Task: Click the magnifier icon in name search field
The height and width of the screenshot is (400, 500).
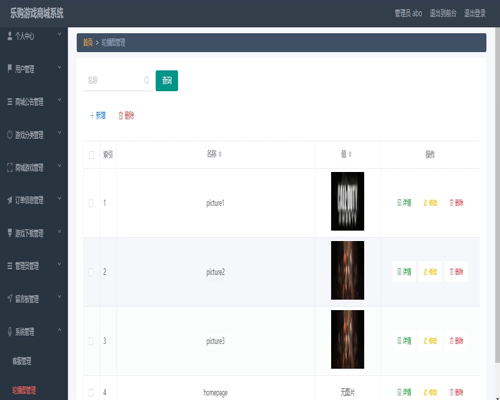Action: point(146,80)
